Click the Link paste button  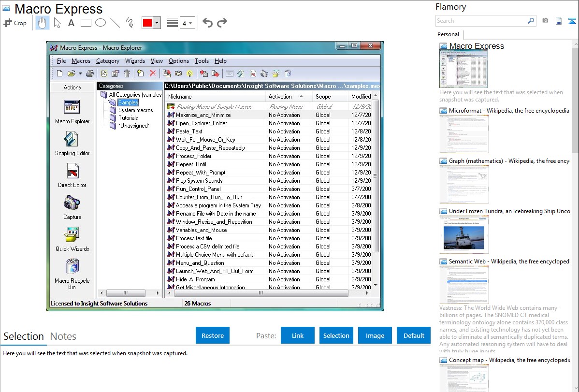(298, 335)
